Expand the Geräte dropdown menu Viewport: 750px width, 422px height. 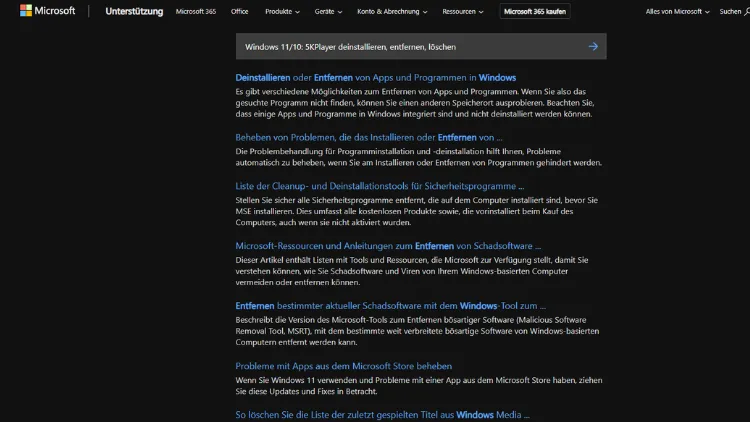tap(328, 11)
